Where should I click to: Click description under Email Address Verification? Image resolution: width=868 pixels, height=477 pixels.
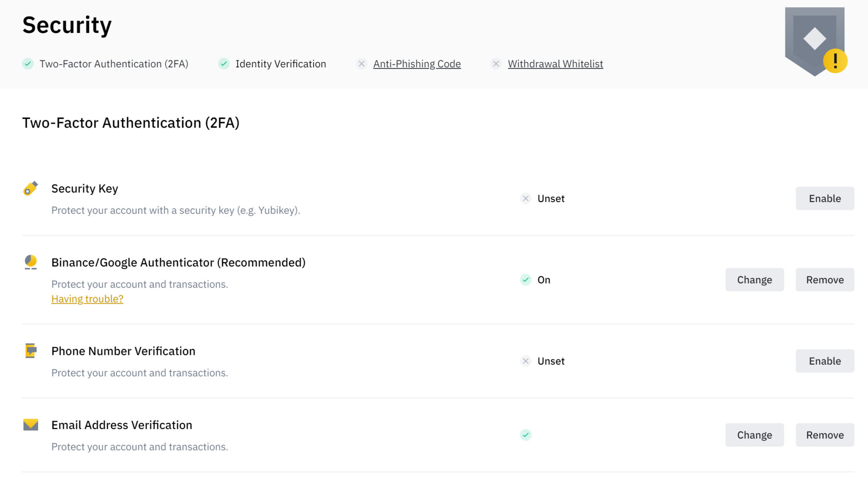click(x=140, y=447)
